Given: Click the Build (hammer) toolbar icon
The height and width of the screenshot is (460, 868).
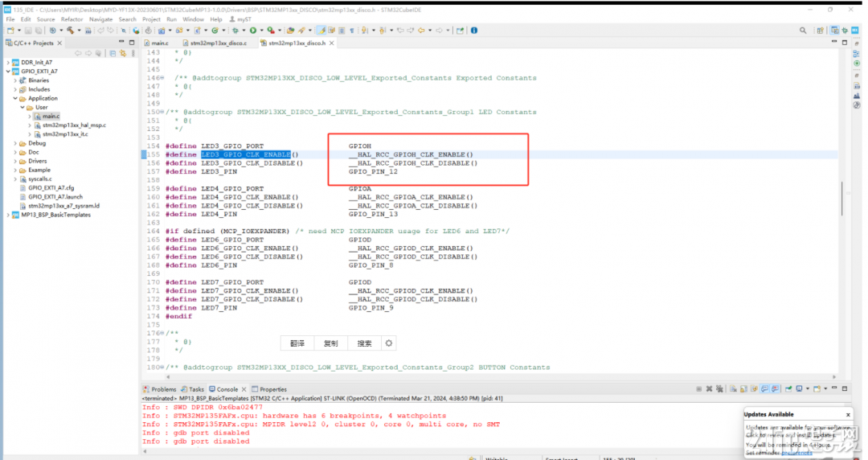Looking at the screenshot, I should [70, 31].
